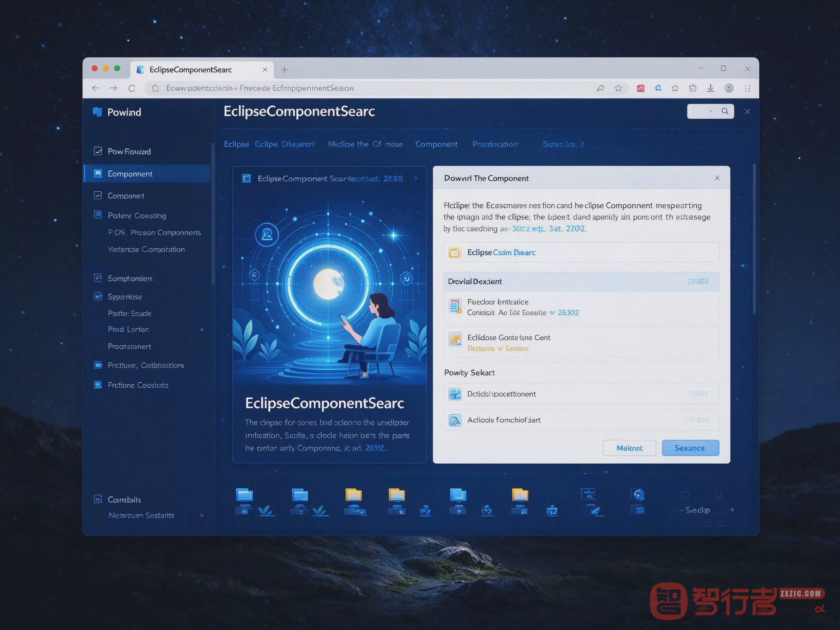
Task: Switch to the Component tab
Action: 436,144
